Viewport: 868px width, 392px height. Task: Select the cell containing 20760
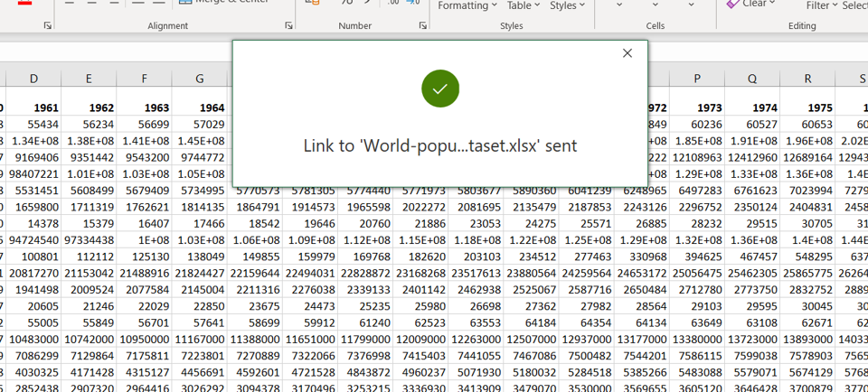coord(365,224)
